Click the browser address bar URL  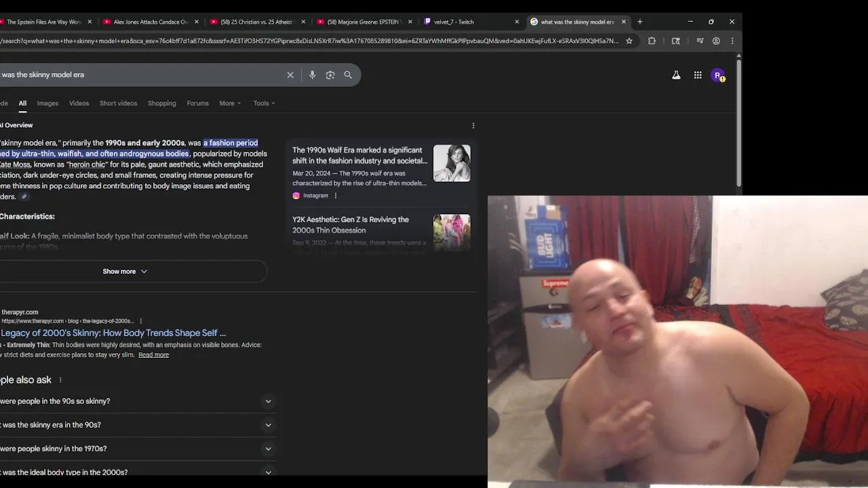[x=309, y=41]
